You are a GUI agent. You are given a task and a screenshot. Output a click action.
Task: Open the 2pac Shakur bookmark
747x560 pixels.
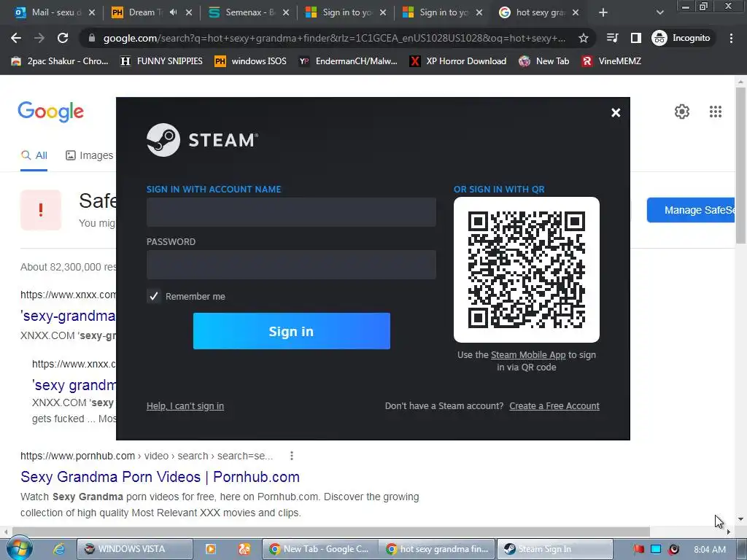[60, 61]
